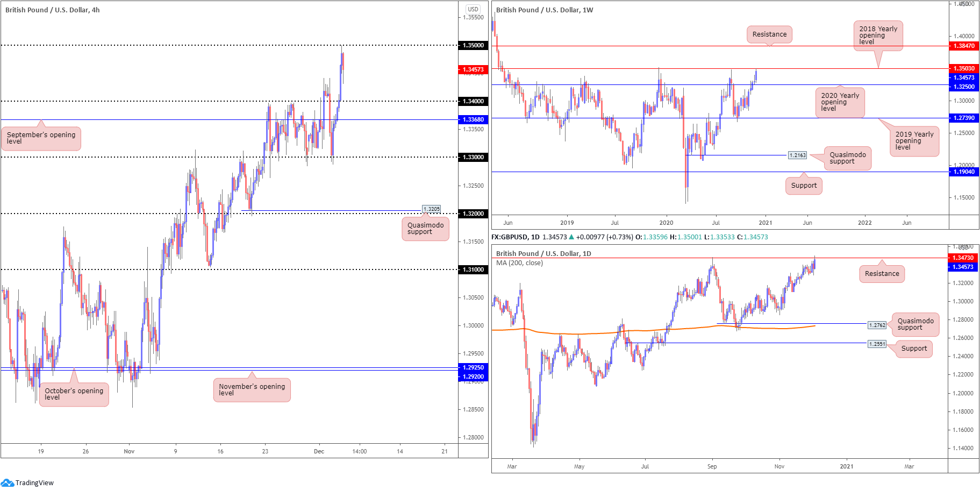The height and width of the screenshot is (490, 980).
Task: Click the 1.2163 Quasimodo price label
Action: coord(797,155)
